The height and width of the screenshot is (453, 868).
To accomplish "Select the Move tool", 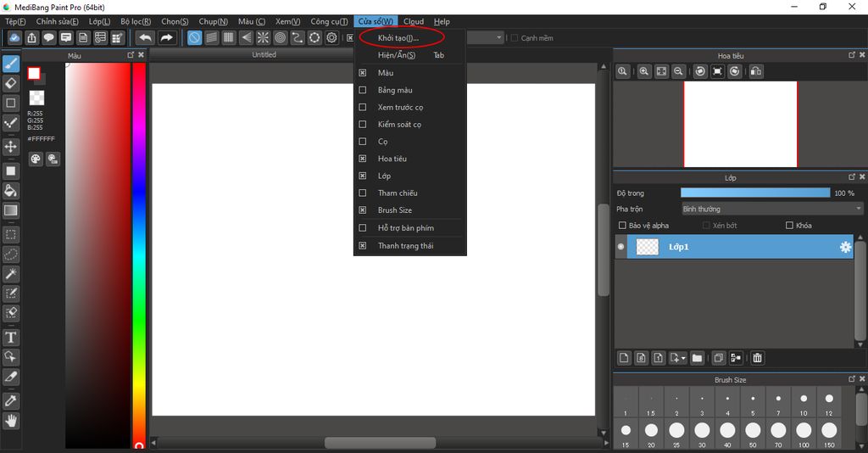I will [10, 147].
